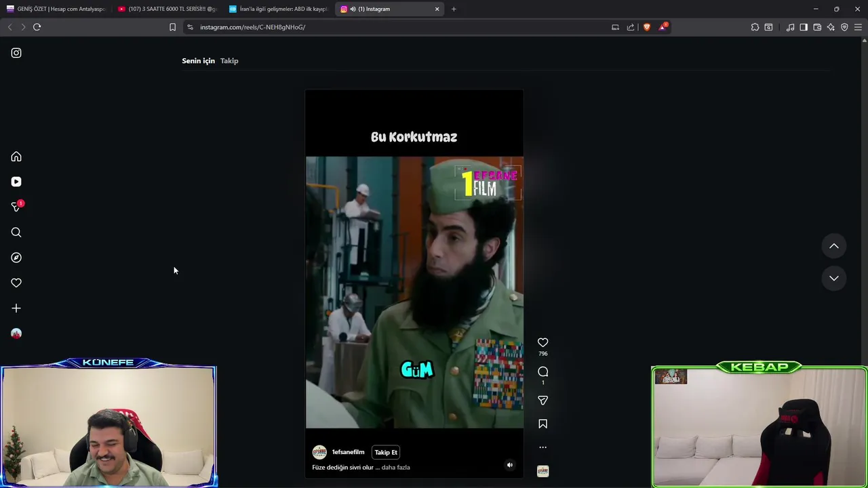Switch to Senin için tab
Viewport: 868px width, 488px height.
click(x=198, y=61)
